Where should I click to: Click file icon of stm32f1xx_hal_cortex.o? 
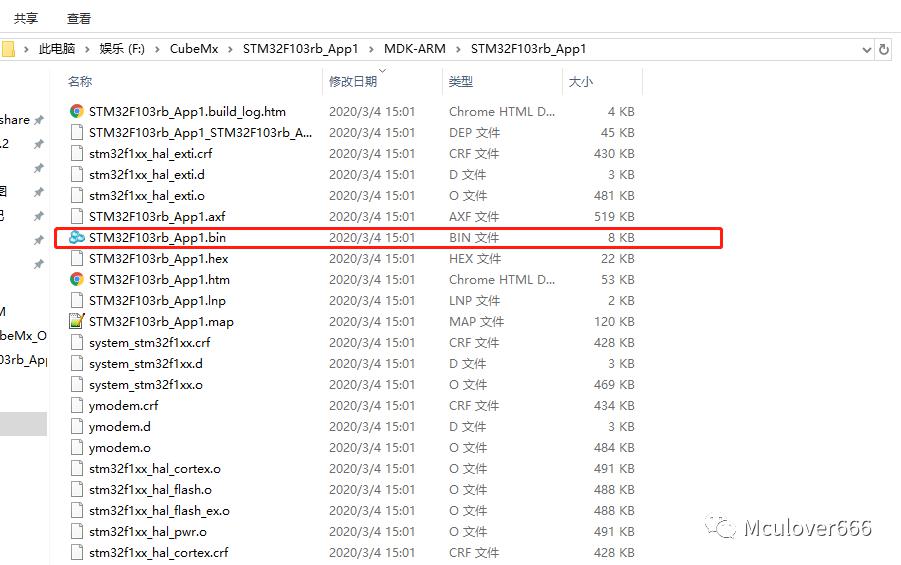[76, 468]
